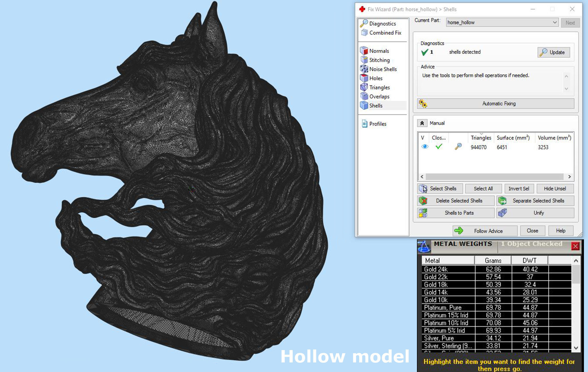The height and width of the screenshot is (372, 588).
Task: Open the Current Part dropdown
Action: [x=554, y=23]
